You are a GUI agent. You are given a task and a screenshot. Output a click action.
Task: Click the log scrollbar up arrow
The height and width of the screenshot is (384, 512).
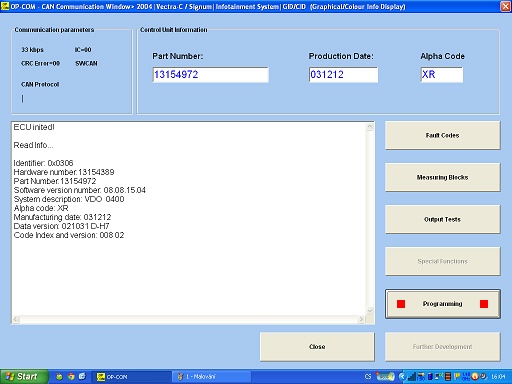[x=370, y=127]
